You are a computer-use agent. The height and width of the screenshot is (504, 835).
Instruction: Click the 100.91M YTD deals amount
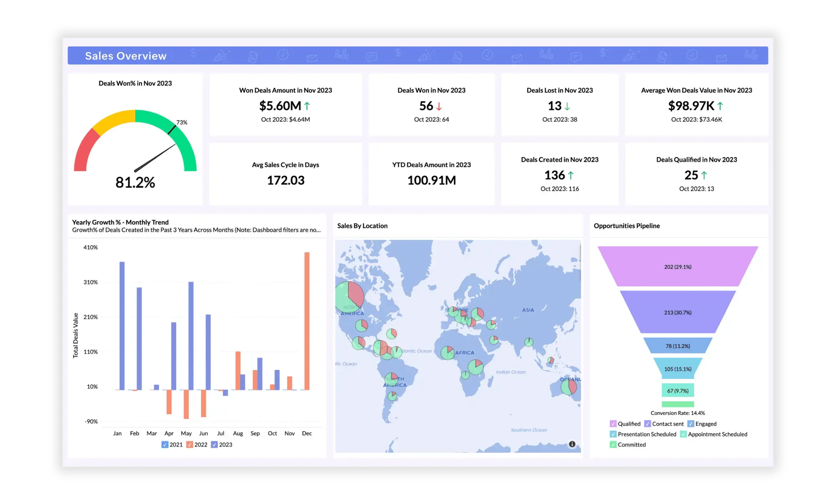[431, 180]
